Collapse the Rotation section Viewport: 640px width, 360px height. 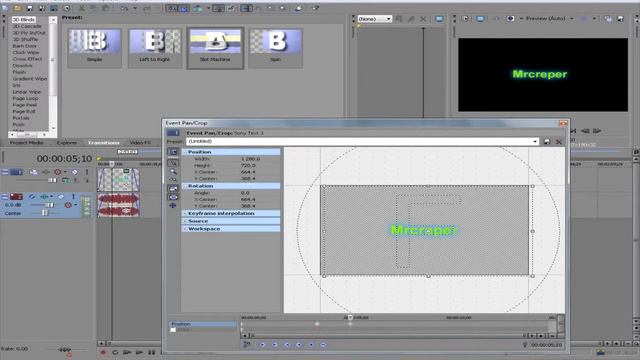click(x=184, y=186)
